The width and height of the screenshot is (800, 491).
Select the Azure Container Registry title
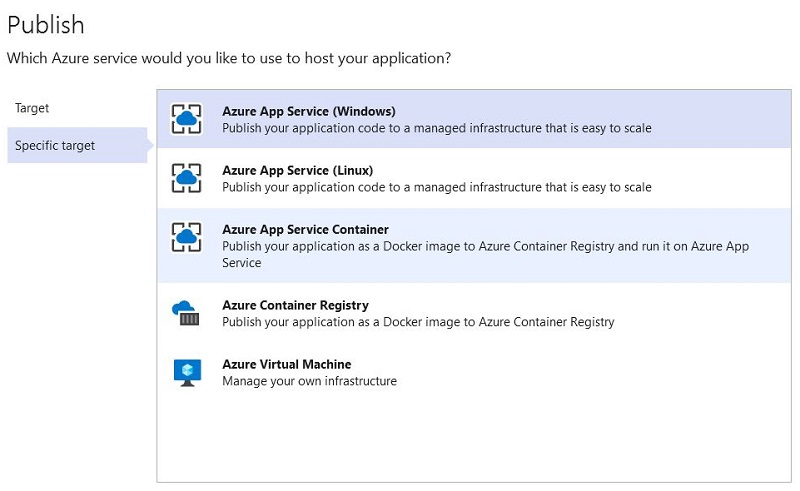[295, 305]
